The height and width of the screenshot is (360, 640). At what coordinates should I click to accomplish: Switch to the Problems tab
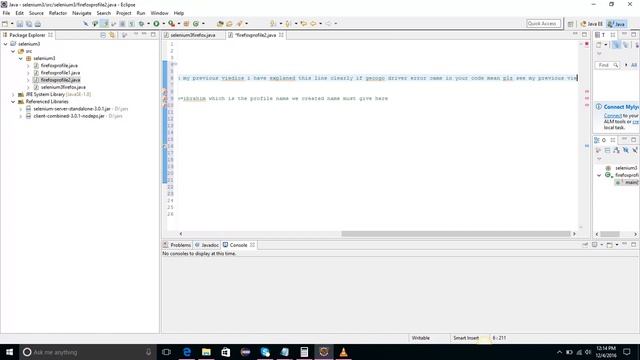pyautogui.click(x=177, y=245)
